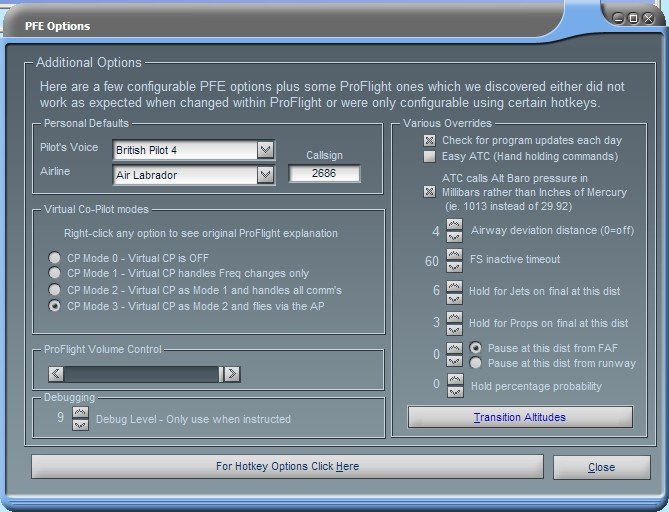Screen dimensions: 669x512
Task: Increase Hold for Jets on final distance
Action: tap(454, 286)
